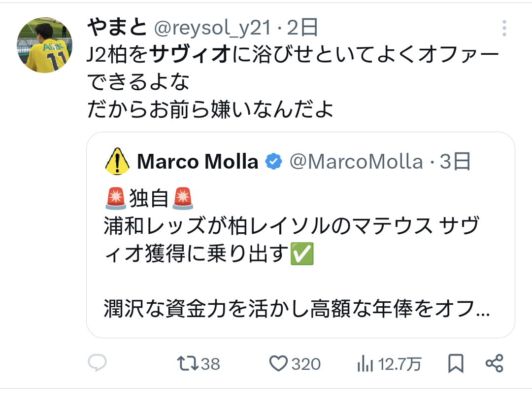
Task: Click the 38 repost count
Action: pos(210,364)
